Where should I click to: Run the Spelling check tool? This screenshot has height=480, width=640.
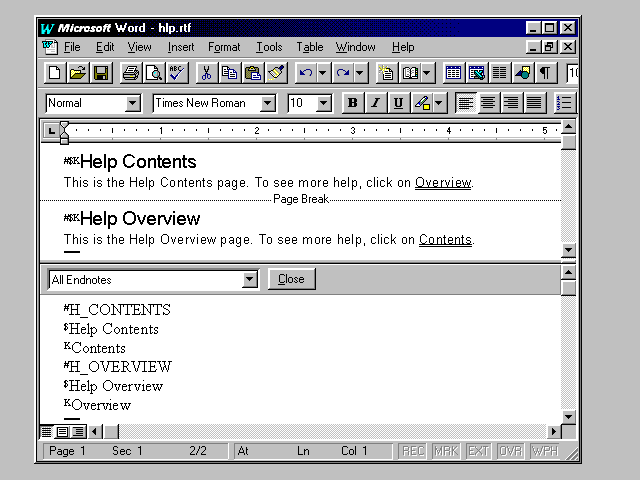(177, 73)
